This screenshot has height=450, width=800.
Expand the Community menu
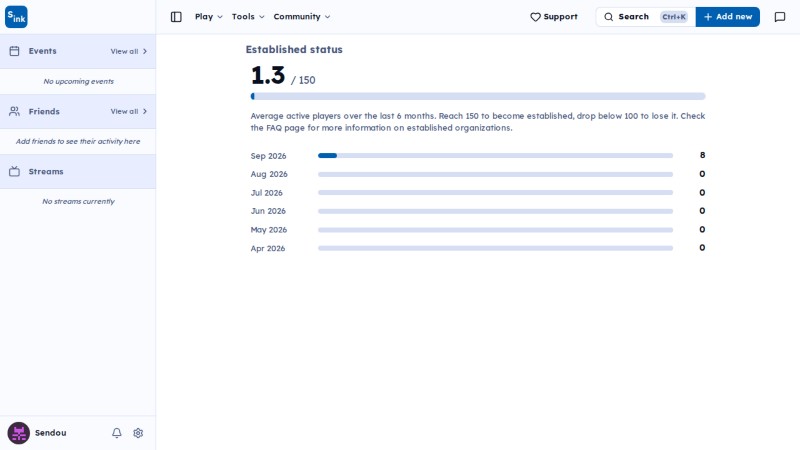302,17
